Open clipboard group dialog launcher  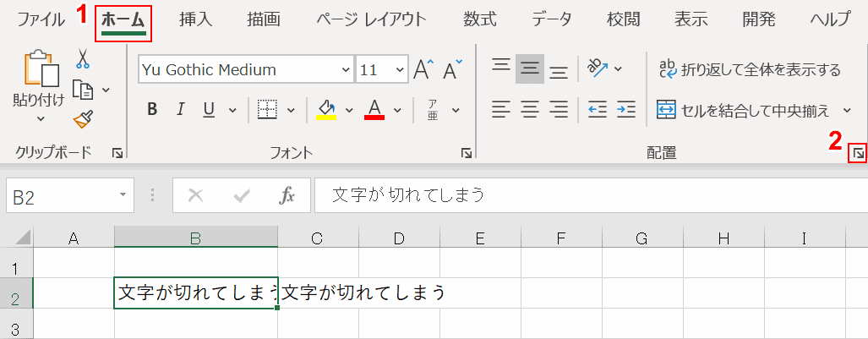(x=117, y=154)
